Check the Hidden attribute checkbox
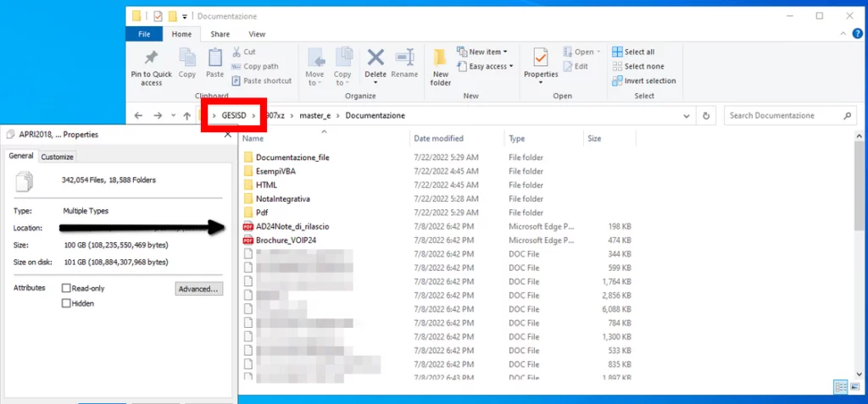Viewport: 868px width, 404px height. click(66, 303)
